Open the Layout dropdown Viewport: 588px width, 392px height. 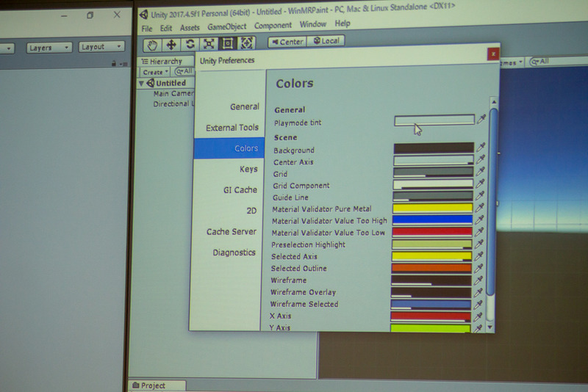[101, 47]
